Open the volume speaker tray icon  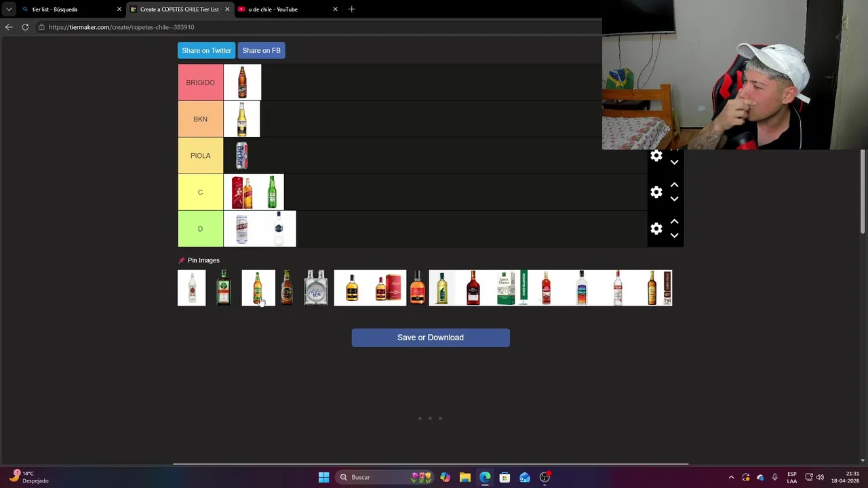[820, 477]
